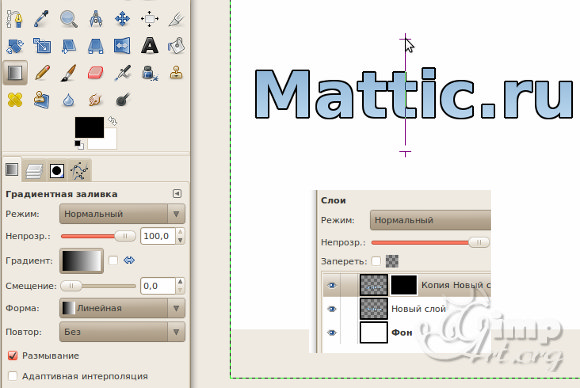Select the Blur/Sharpen droplet tool
This screenshot has height=388, width=580.
pos(69,100)
